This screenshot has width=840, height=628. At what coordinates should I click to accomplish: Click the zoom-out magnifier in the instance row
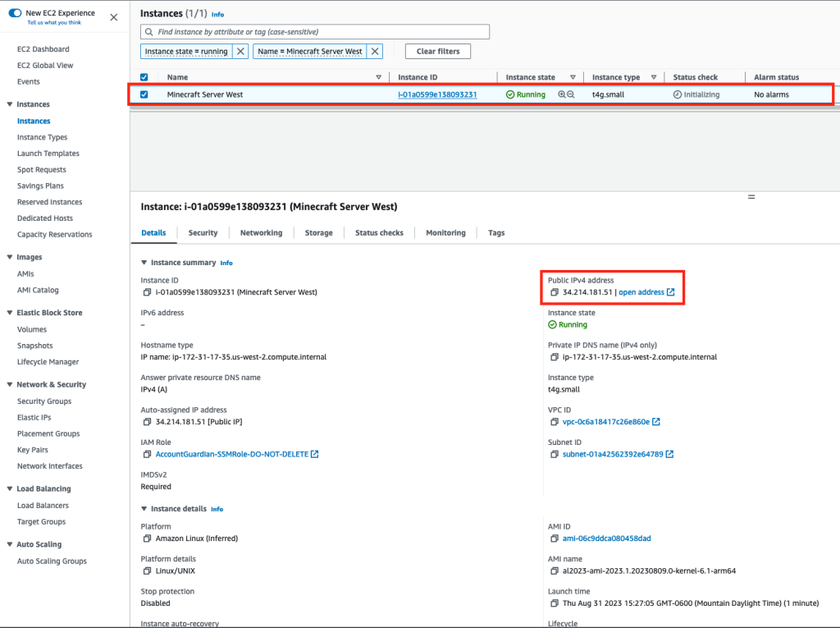tap(572, 94)
